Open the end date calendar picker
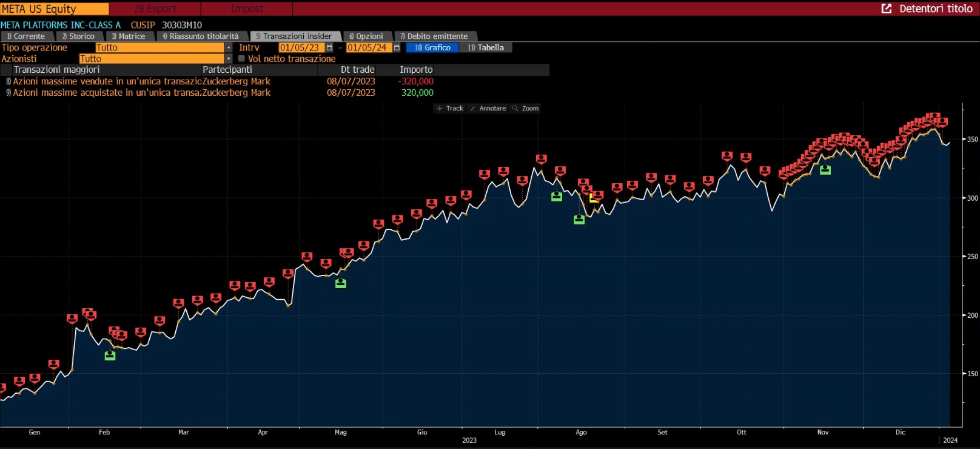This screenshot has width=980, height=449. click(397, 47)
